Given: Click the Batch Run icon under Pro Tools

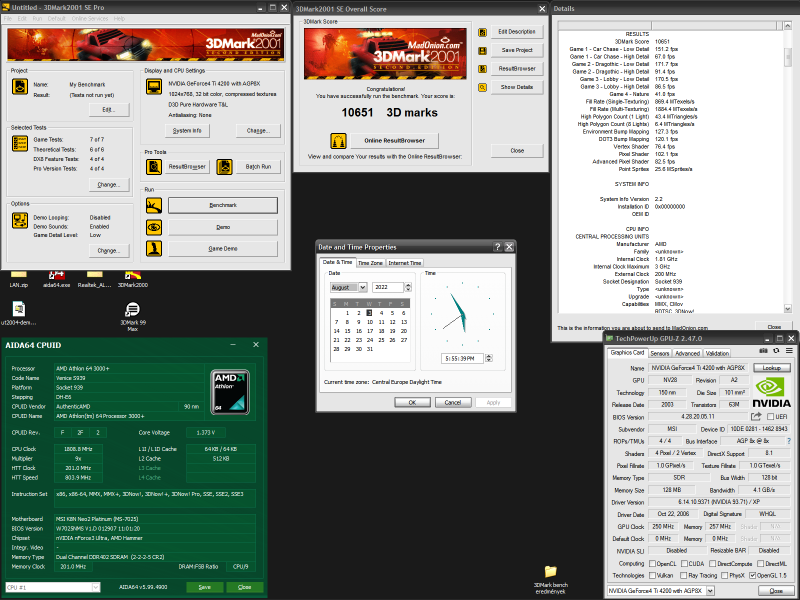Looking at the screenshot, I should [224, 166].
